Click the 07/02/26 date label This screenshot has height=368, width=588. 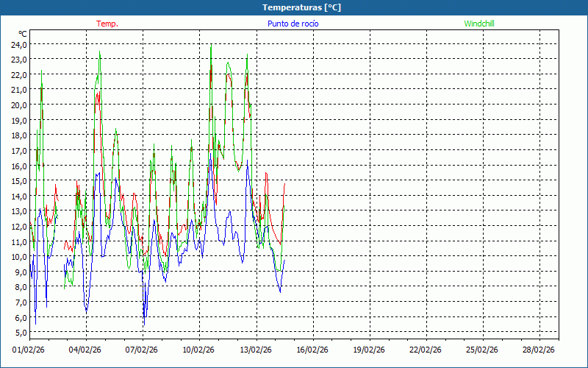click(x=143, y=350)
